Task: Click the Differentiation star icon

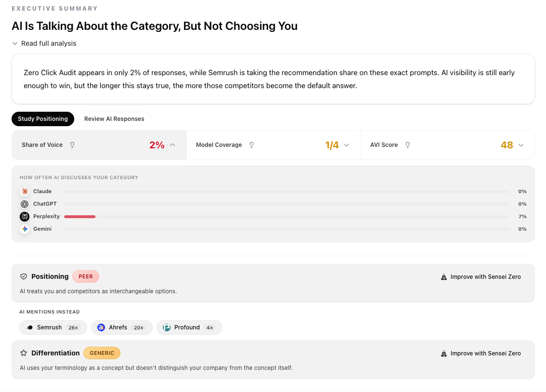Action: point(24,353)
